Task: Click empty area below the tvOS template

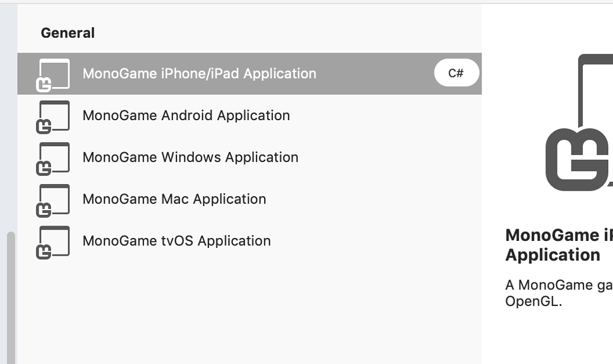Action: (x=249, y=308)
